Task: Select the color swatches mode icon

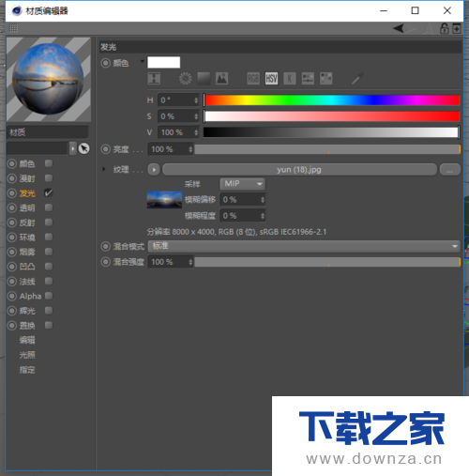Action: coord(326,78)
